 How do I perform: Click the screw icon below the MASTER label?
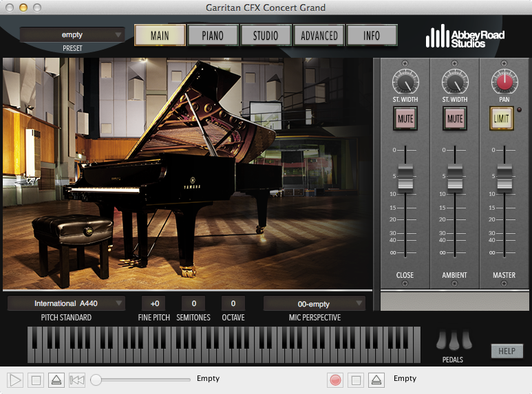click(x=504, y=283)
